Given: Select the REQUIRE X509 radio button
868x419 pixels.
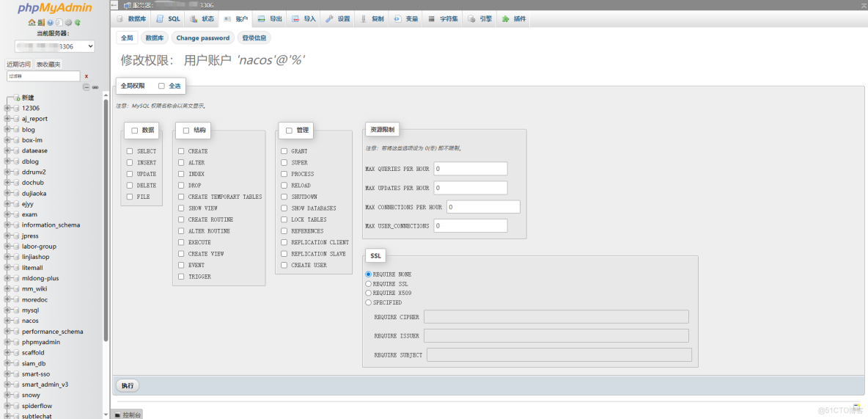Looking at the screenshot, I should click(369, 294).
